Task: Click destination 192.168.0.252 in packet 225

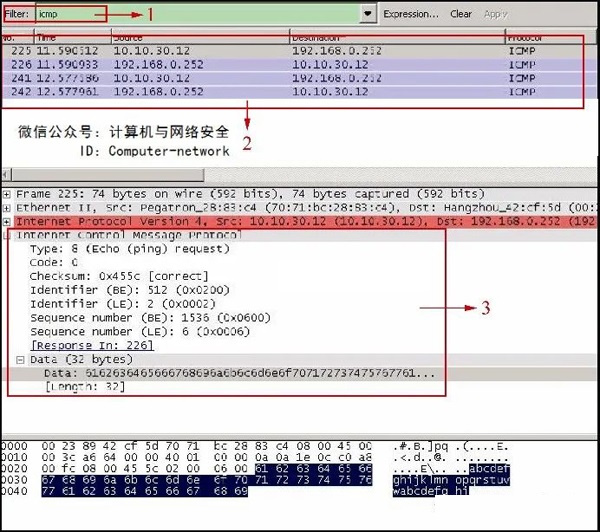Action: click(x=337, y=51)
